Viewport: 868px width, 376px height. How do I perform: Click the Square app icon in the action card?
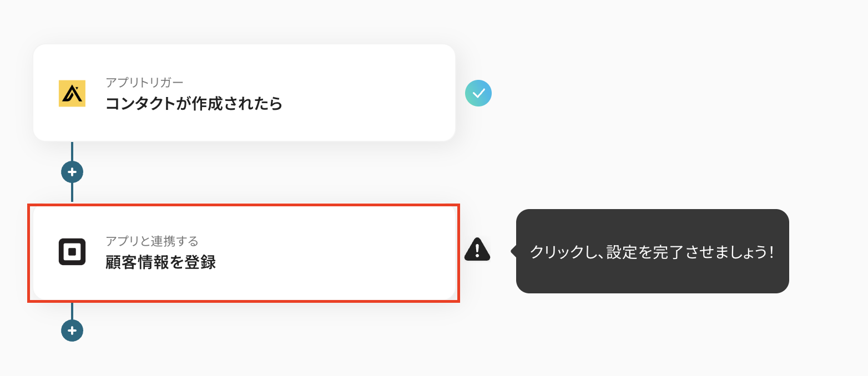72,252
